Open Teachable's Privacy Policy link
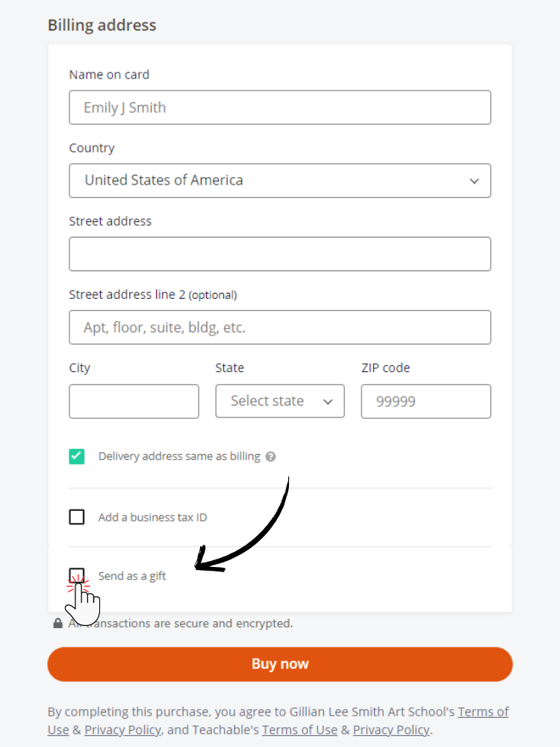Viewport: 560px width, 747px height. tap(391, 730)
